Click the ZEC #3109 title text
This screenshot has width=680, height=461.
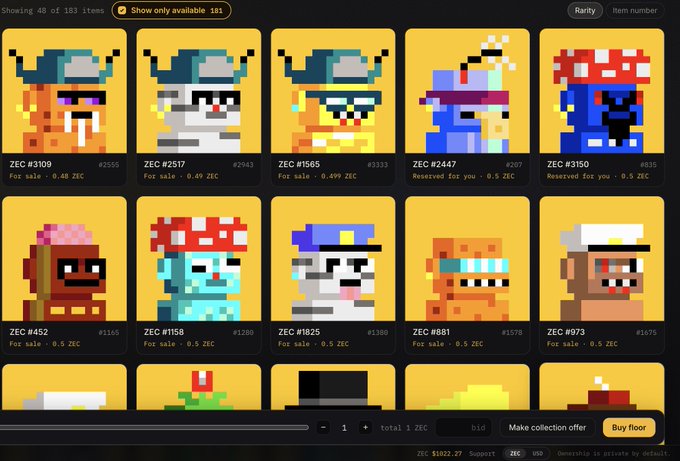30,164
